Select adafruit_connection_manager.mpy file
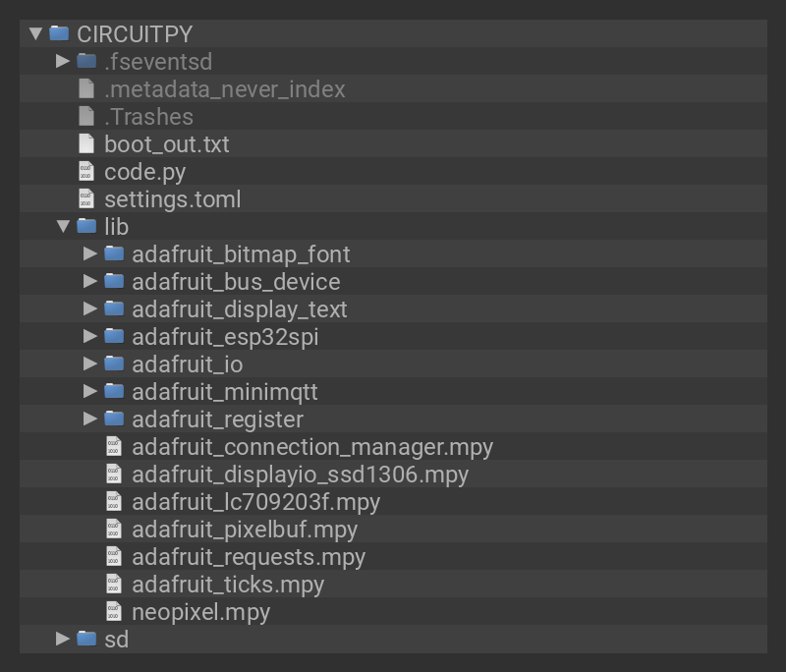This screenshot has width=786, height=672. [311, 447]
